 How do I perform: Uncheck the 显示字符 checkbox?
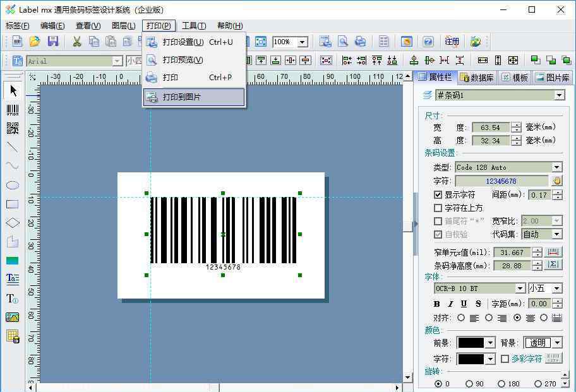pyautogui.click(x=438, y=194)
